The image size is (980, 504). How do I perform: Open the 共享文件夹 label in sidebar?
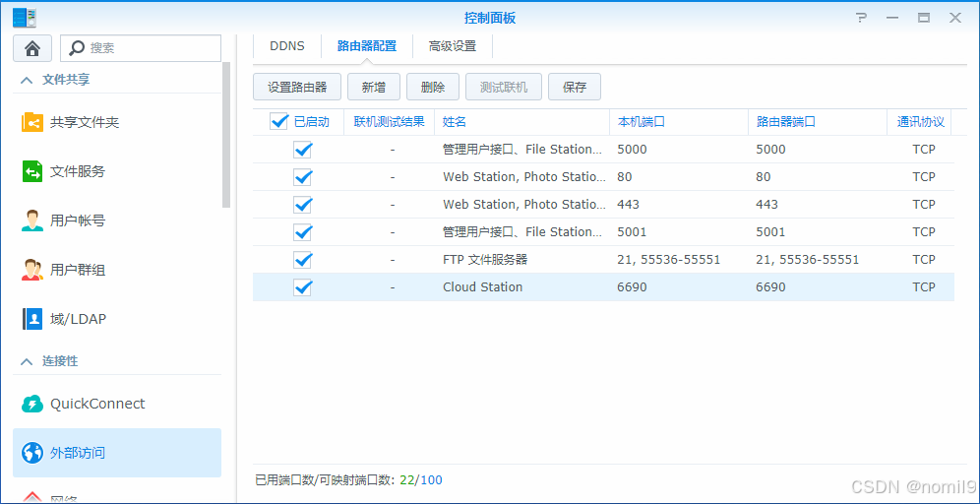(x=85, y=123)
